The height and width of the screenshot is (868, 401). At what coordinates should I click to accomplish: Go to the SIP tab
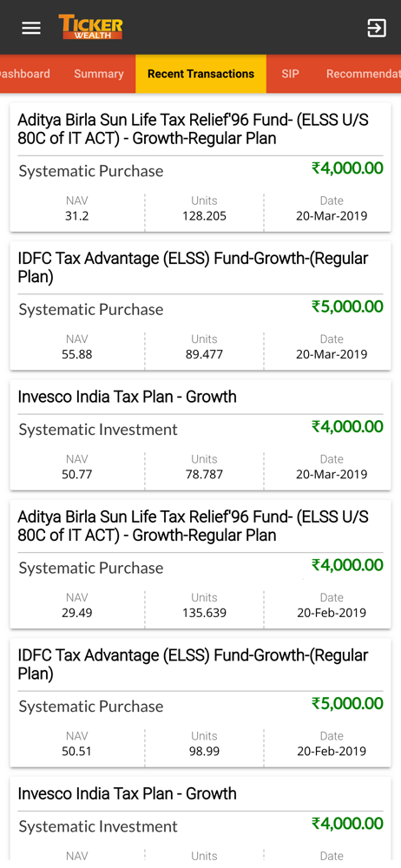[x=290, y=74]
